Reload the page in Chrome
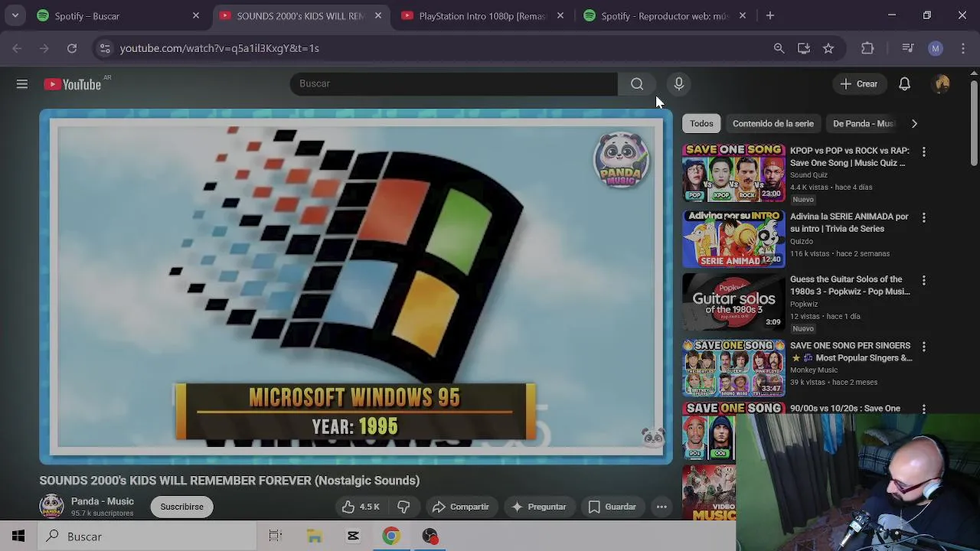 click(72, 48)
